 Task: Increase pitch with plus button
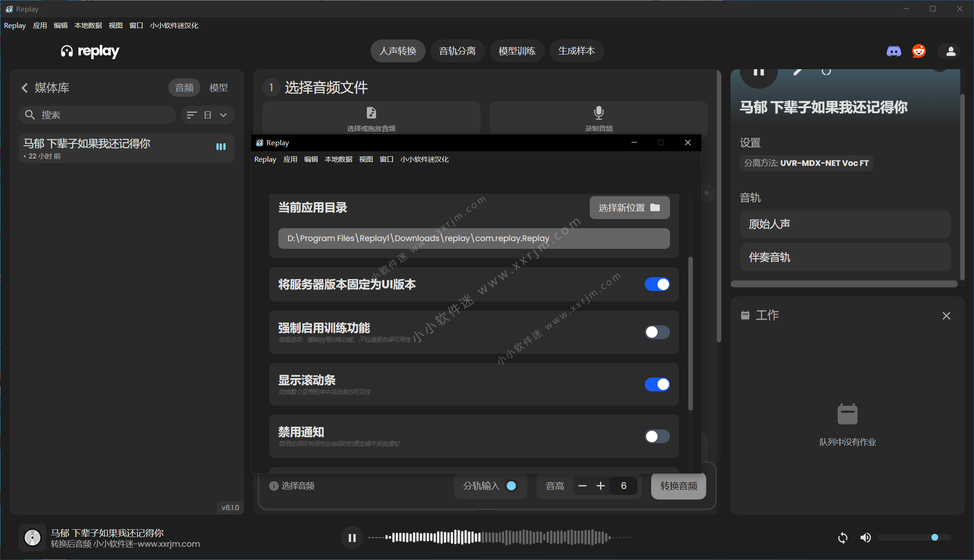(601, 486)
